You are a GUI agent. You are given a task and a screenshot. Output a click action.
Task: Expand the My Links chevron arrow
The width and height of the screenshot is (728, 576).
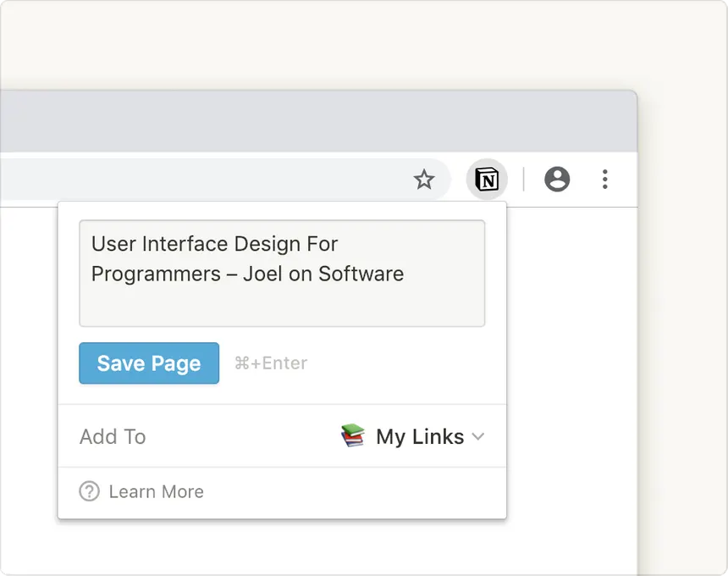click(478, 437)
